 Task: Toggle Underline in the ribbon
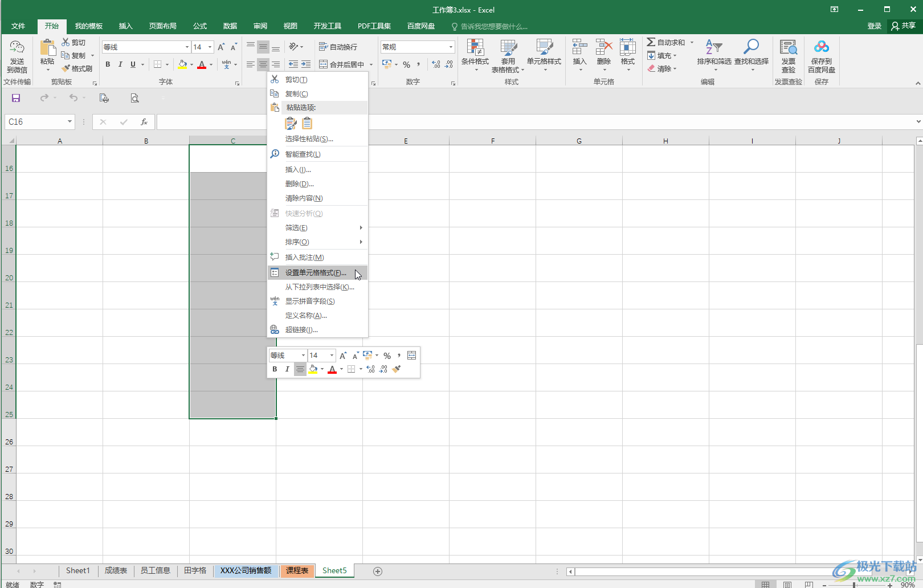pos(133,64)
